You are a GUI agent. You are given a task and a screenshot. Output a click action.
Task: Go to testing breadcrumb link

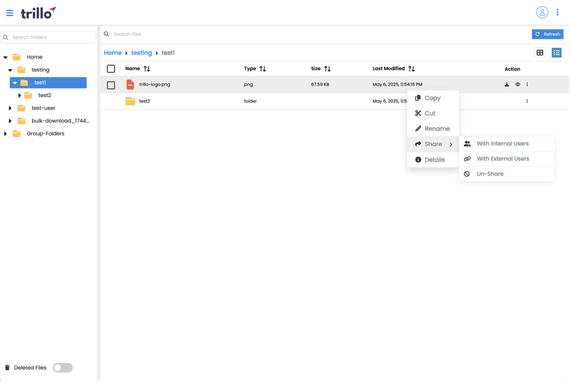tap(141, 53)
